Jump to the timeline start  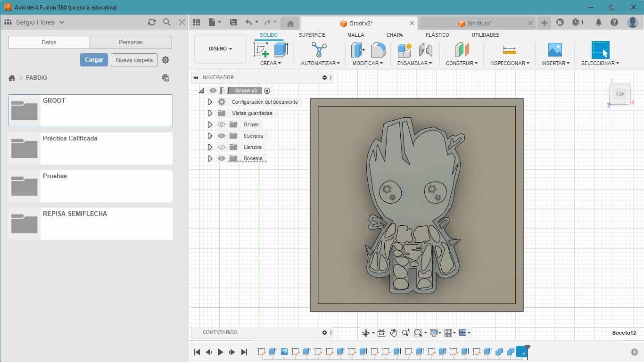[197, 352]
